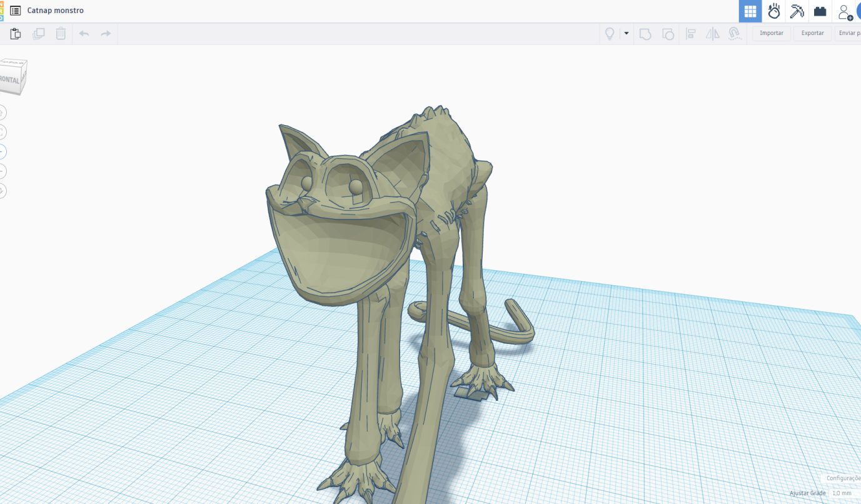Click the Zoom out circle button

pyautogui.click(x=2, y=171)
